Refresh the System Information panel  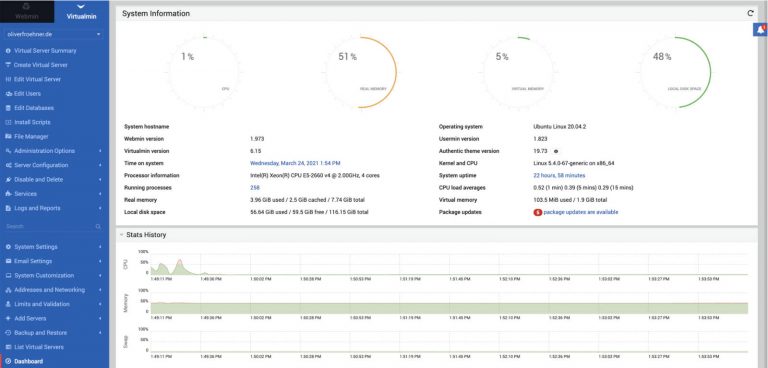750,13
